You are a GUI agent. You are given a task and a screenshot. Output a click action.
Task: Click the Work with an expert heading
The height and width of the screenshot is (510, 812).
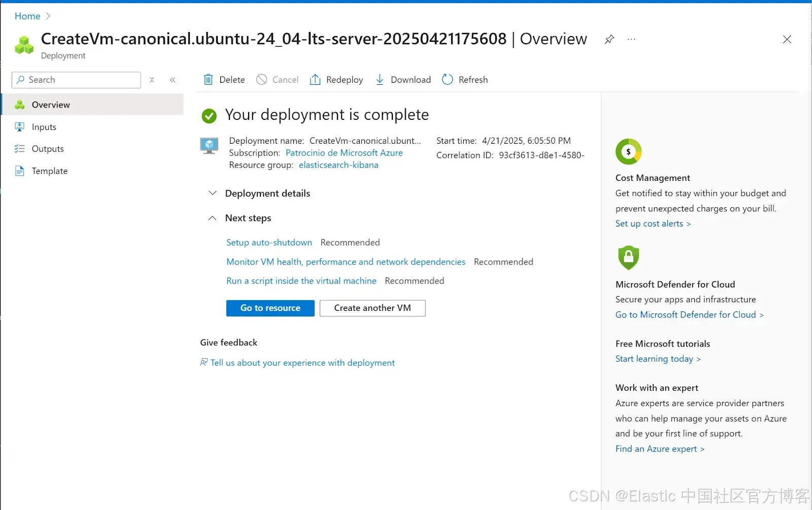657,388
